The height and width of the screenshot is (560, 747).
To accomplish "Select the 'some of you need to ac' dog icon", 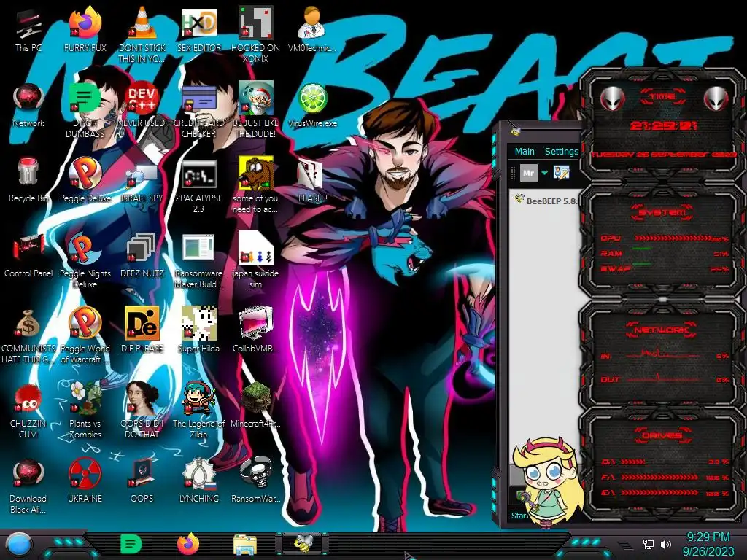I will (x=256, y=186).
